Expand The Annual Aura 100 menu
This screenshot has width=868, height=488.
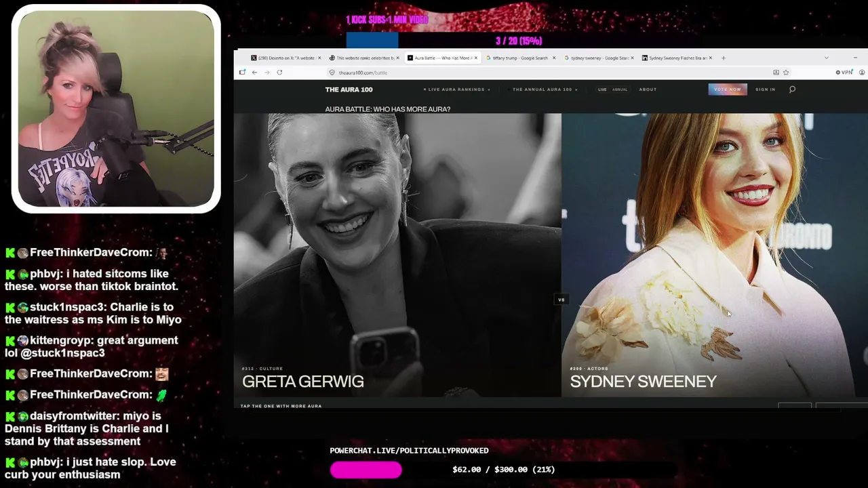click(545, 89)
